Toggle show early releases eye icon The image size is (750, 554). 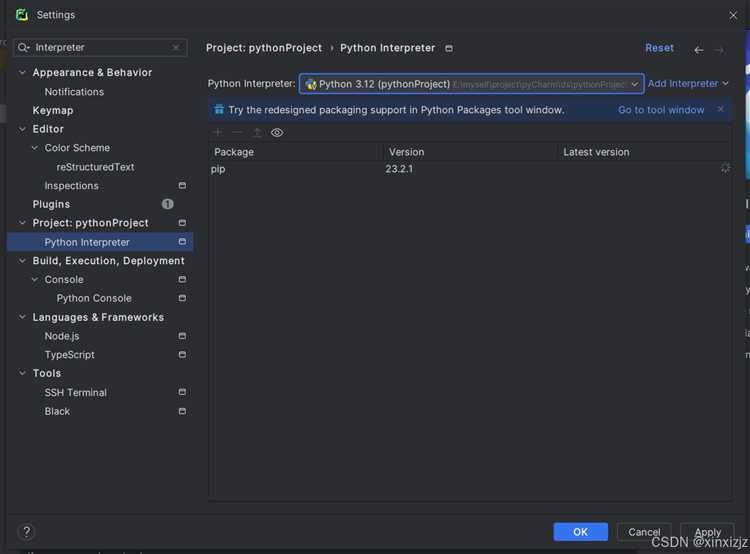coord(277,133)
